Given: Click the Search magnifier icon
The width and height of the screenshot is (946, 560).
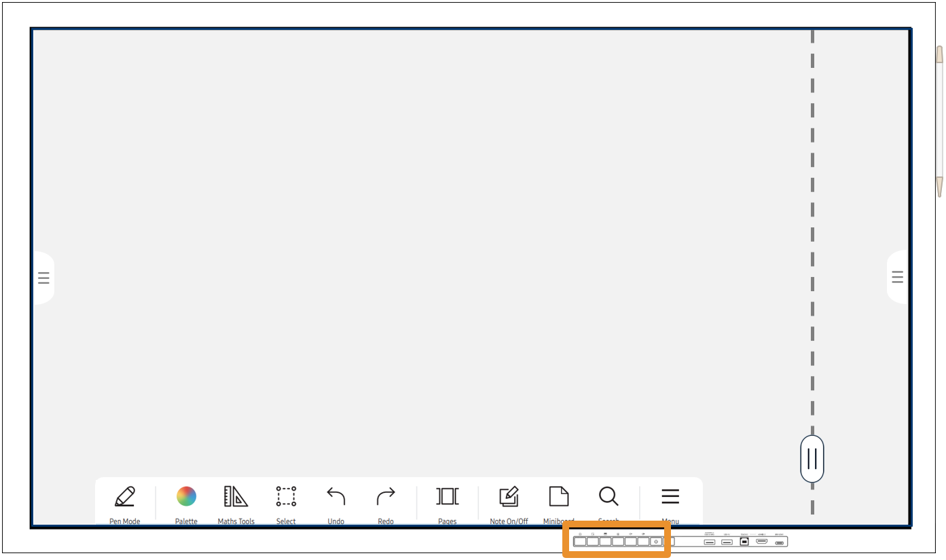Looking at the screenshot, I should pos(608,497).
